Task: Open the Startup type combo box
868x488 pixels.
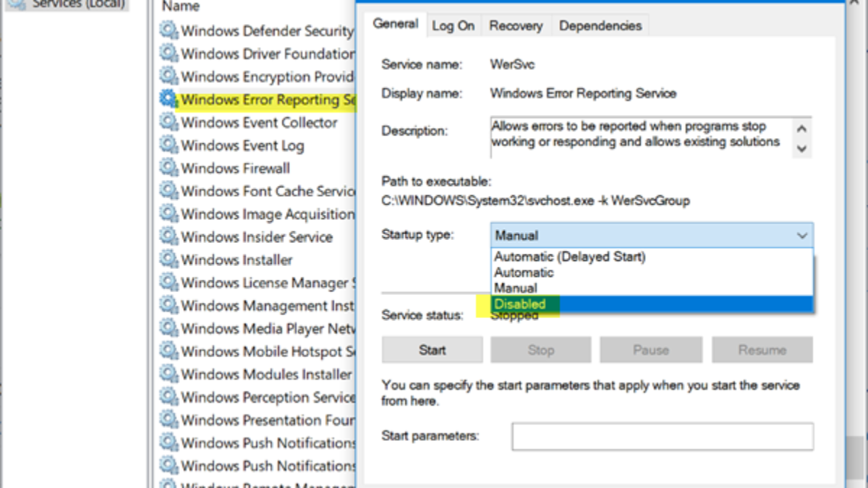Action: pos(652,236)
